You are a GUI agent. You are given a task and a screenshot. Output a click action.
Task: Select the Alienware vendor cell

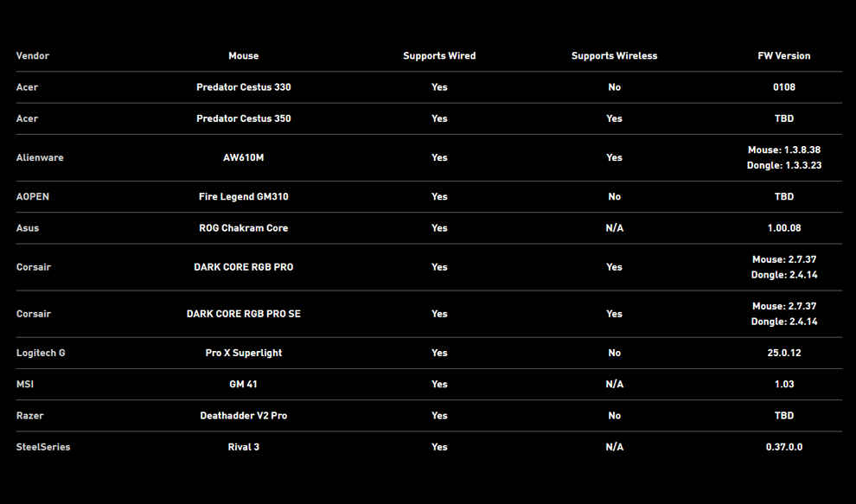tap(40, 158)
